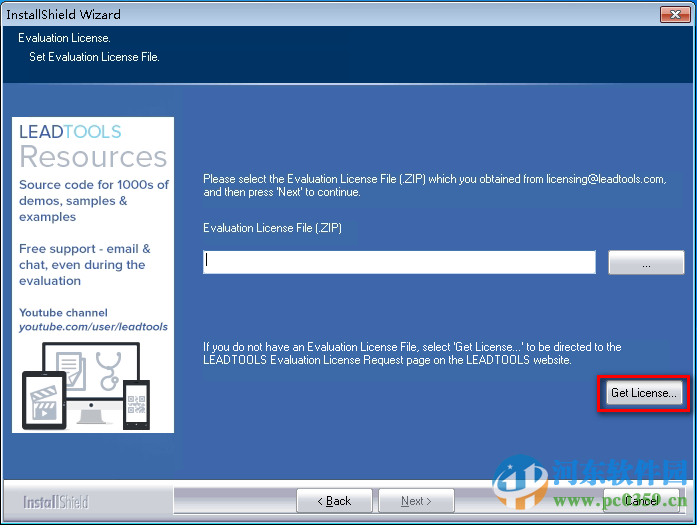The image size is (697, 525).
Task: Click the Get License... button
Action: point(643,393)
